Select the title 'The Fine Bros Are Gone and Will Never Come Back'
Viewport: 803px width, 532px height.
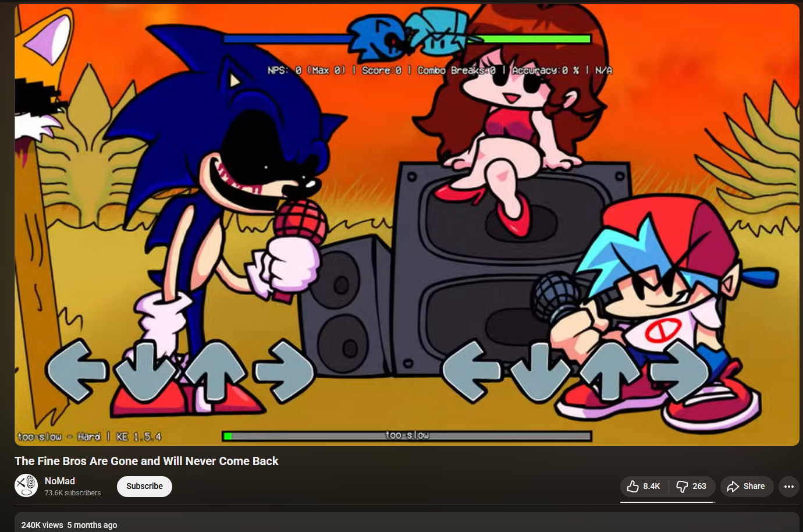[147, 461]
